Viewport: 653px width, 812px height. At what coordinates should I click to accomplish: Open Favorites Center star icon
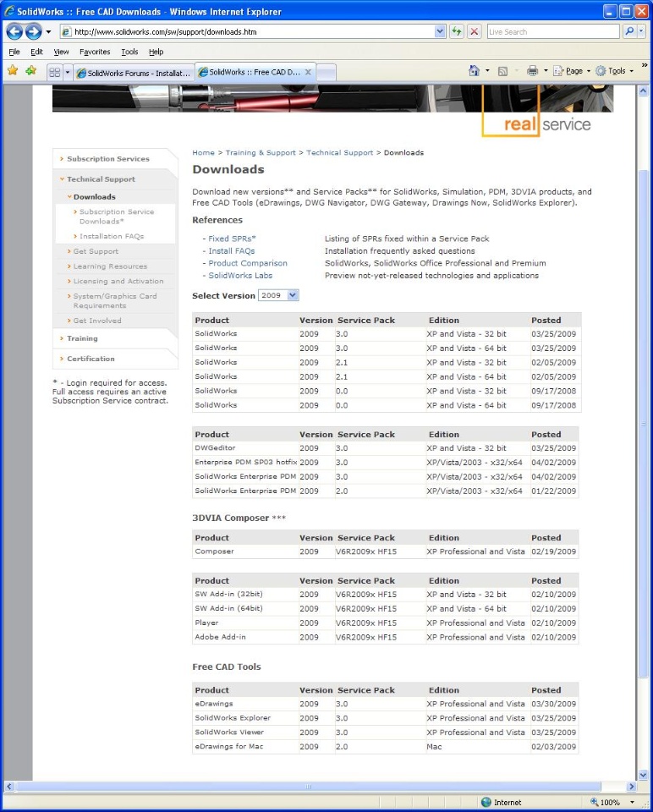coord(13,70)
